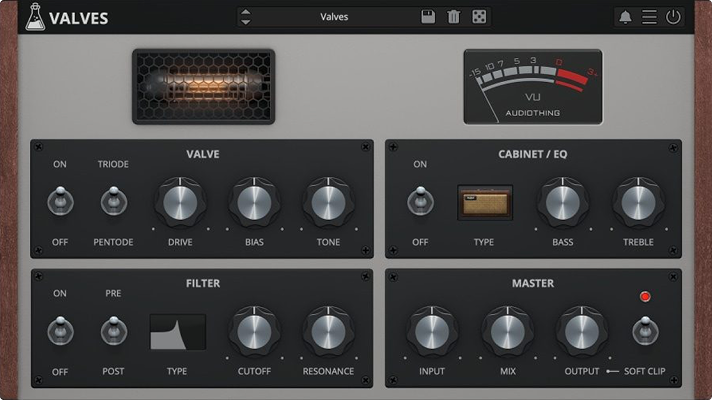Click the Bias knob
This screenshot has width=712, height=400.
click(254, 202)
